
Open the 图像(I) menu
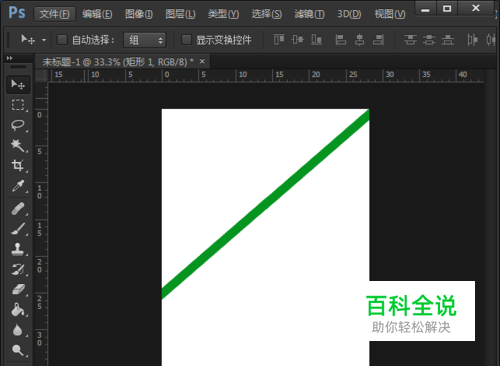139,14
